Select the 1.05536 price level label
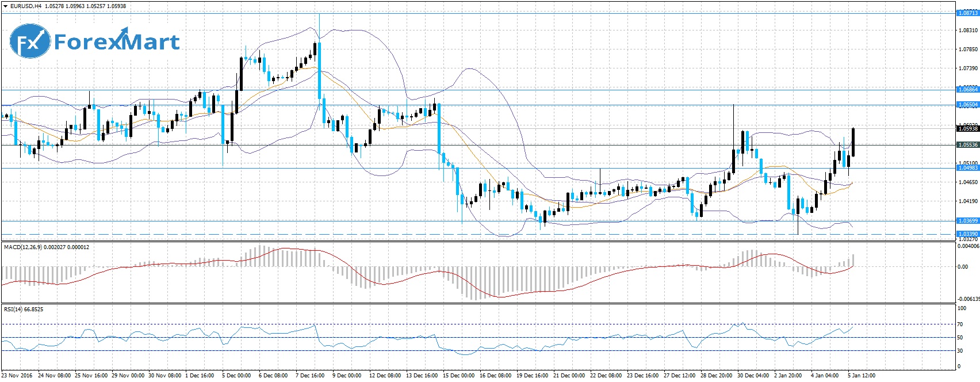 click(x=967, y=145)
